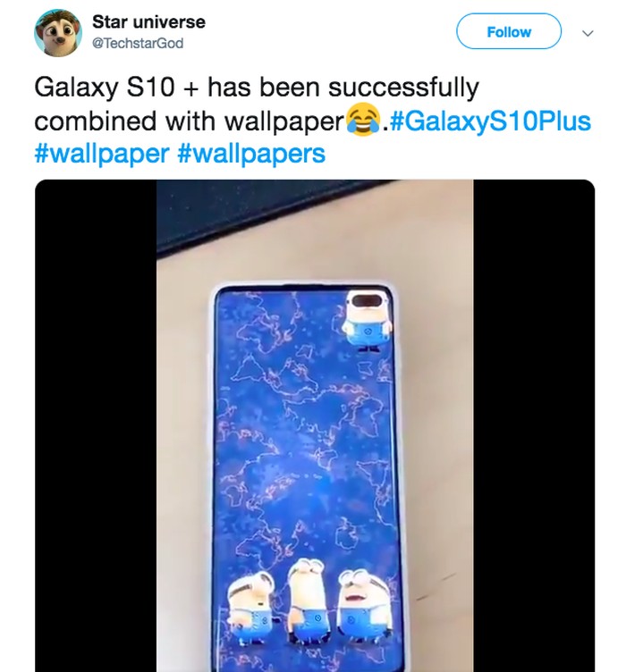626x672 pixels.
Task: Click the left minion at phone bottom
Action: pos(250,606)
